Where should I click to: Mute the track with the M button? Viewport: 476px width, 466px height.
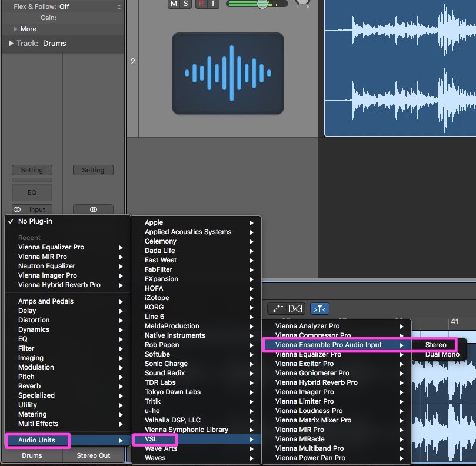point(174,4)
